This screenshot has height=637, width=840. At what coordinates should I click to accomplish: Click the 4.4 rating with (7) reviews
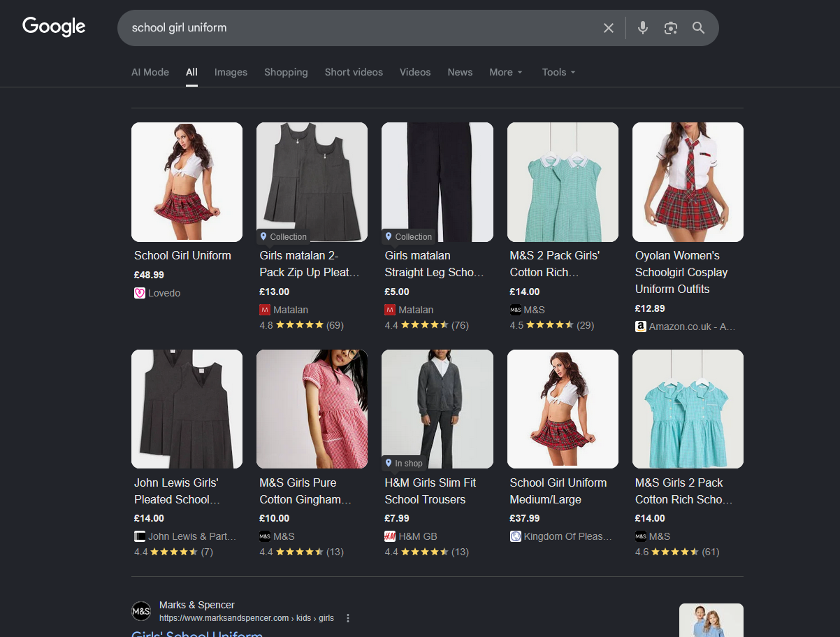tap(173, 552)
